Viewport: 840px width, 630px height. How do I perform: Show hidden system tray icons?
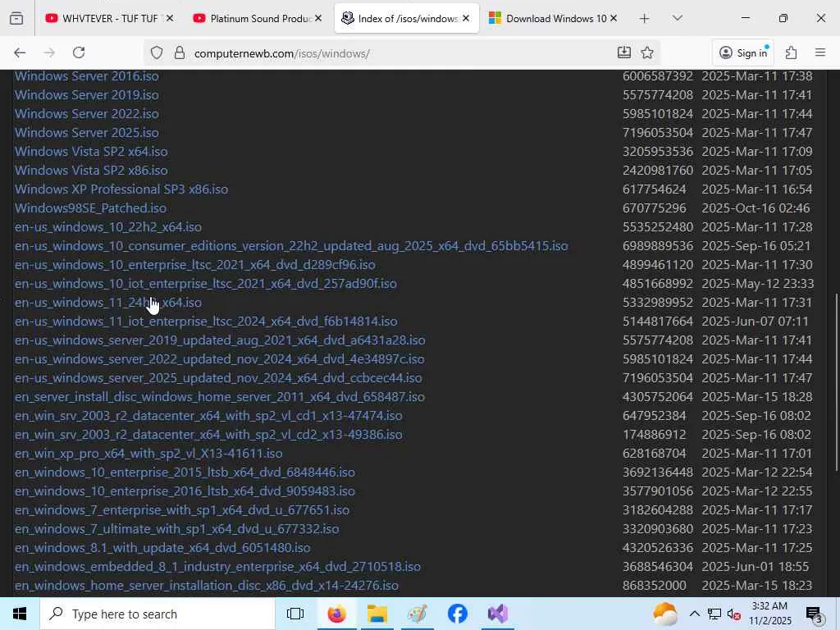pyautogui.click(x=694, y=614)
